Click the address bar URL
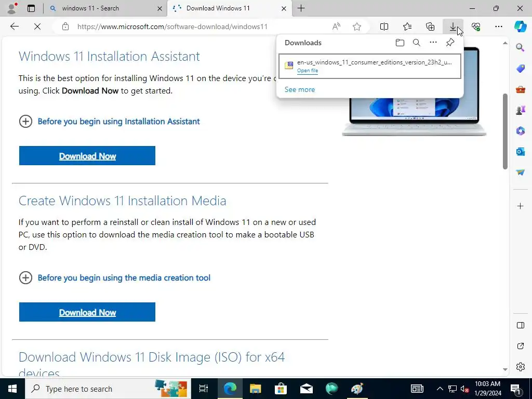532x399 pixels. pos(172,26)
